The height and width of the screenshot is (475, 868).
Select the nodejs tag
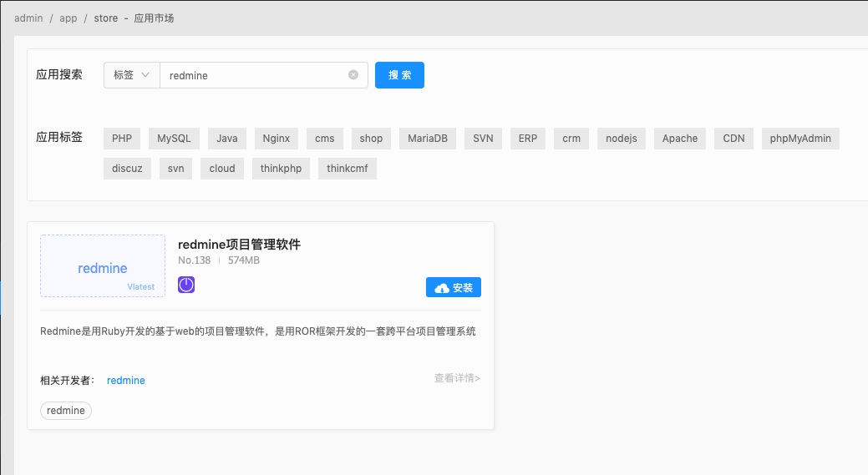(x=621, y=139)
